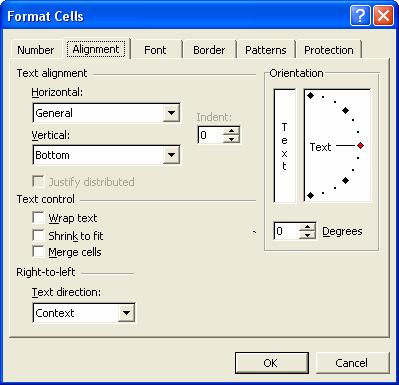Enable the Wrap text checkbox
Viewport: 399px width, 385px height.
click(x=38, y=218)
